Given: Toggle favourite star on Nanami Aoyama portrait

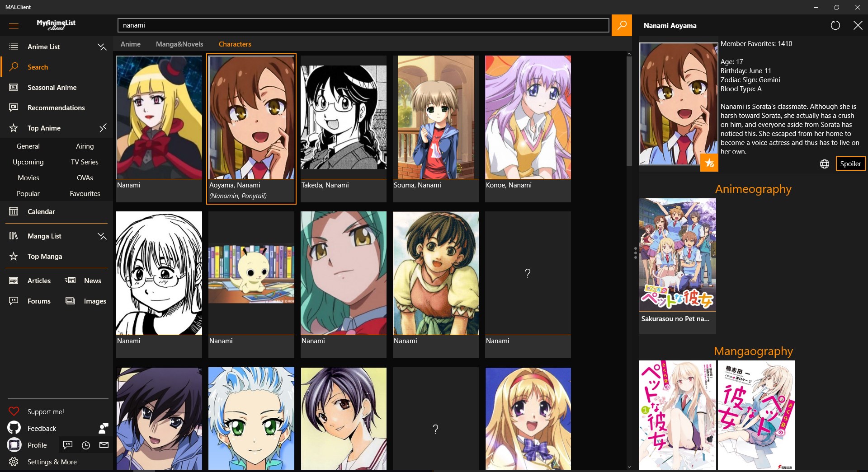Looking at the screenshot, I should (x=709, y=163).
